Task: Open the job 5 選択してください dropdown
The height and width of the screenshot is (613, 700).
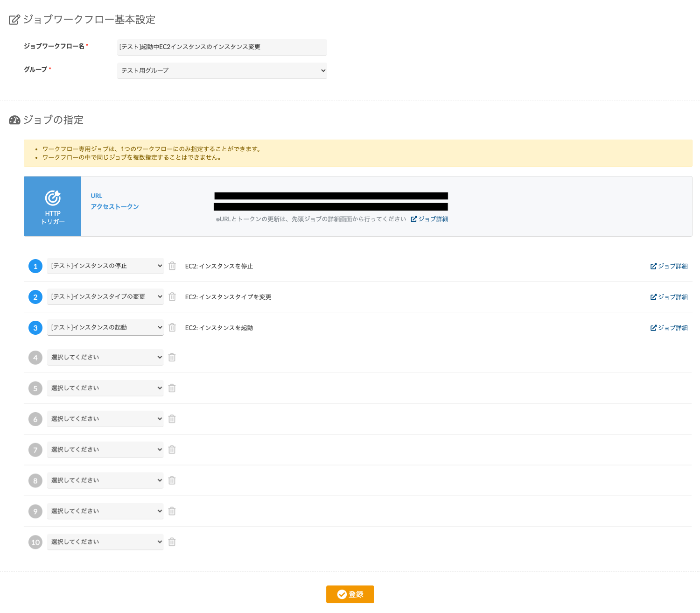Action: pyautogui.click(x=105, y=388)
